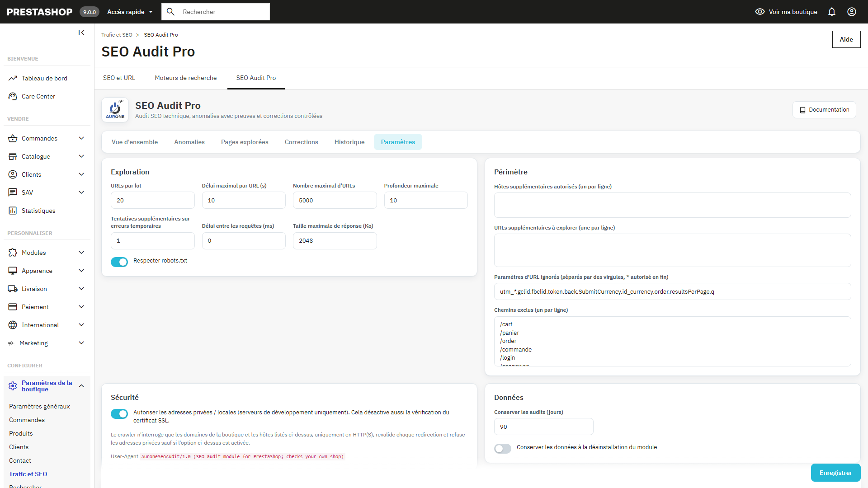Screen dimensions: 868x488
Task: Open the Vue d'ensemble tab
Action: [x=135, y=142]
